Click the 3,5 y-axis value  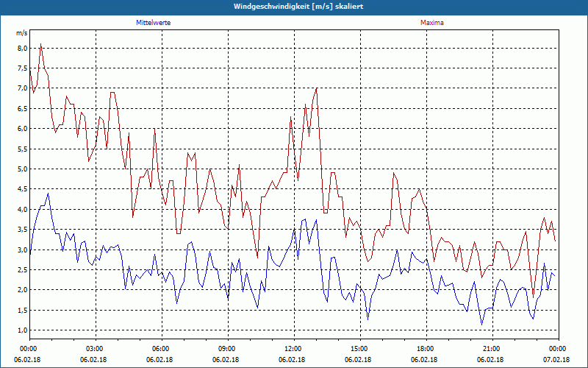pos(21,230)
